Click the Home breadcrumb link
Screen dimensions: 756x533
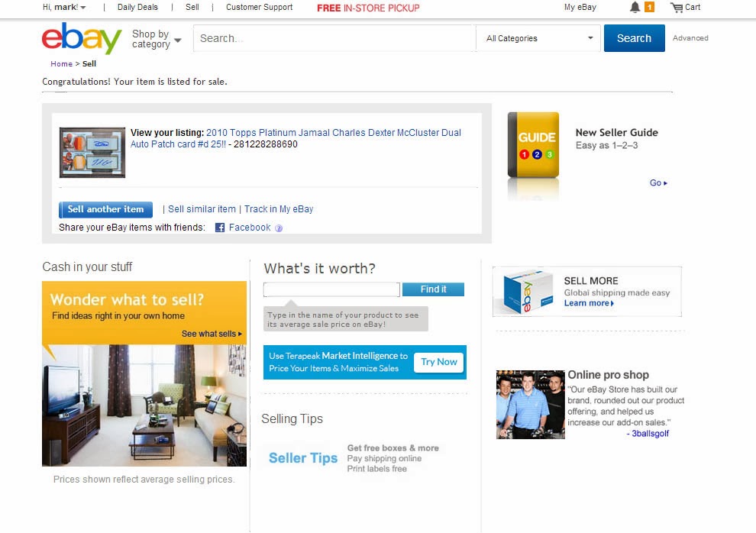(61, 63)
